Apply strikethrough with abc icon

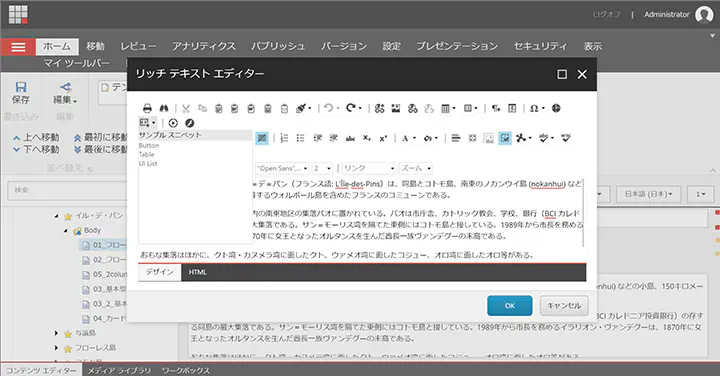pos(350,138)
